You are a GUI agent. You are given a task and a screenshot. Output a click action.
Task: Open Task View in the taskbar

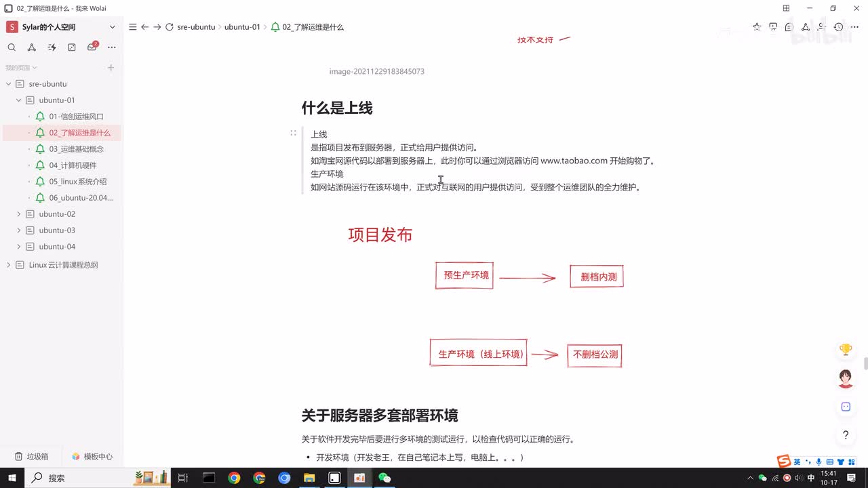point(183,478)
